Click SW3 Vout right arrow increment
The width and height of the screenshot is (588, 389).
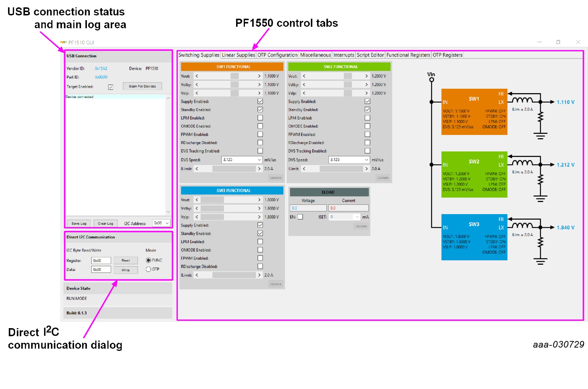[x=259, y=200]
